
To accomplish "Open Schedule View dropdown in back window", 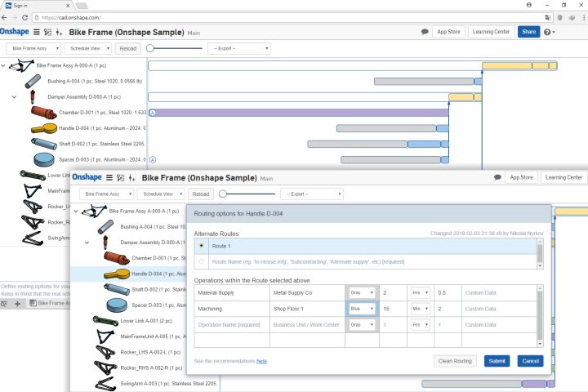I will [88, 48].
